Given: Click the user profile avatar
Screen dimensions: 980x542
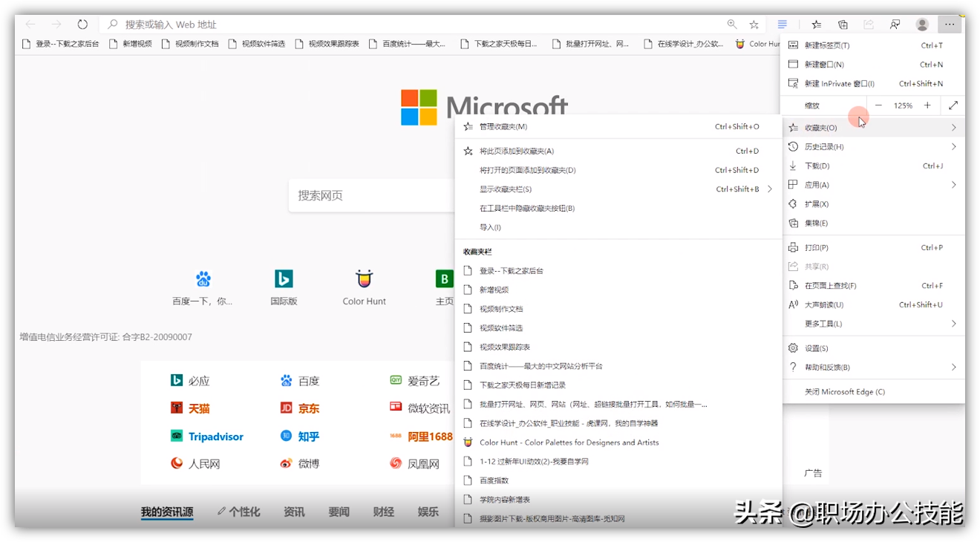Looking at the screenshot, I should pyautogui.click(x=922, y=25).
